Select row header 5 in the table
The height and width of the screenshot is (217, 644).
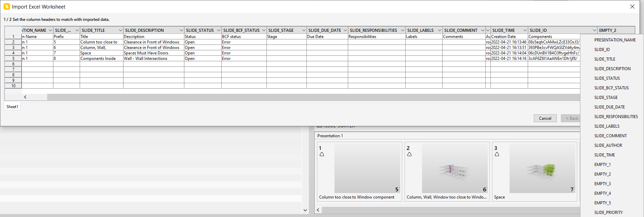13,59
